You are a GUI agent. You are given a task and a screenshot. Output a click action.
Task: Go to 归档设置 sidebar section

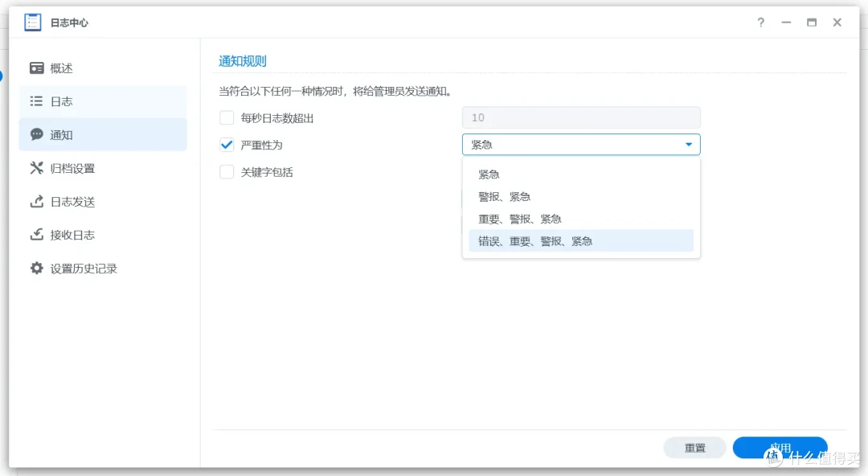tap(103, 168)
